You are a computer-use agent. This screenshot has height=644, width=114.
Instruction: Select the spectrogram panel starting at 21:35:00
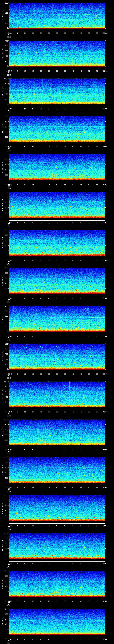point(57,243)
